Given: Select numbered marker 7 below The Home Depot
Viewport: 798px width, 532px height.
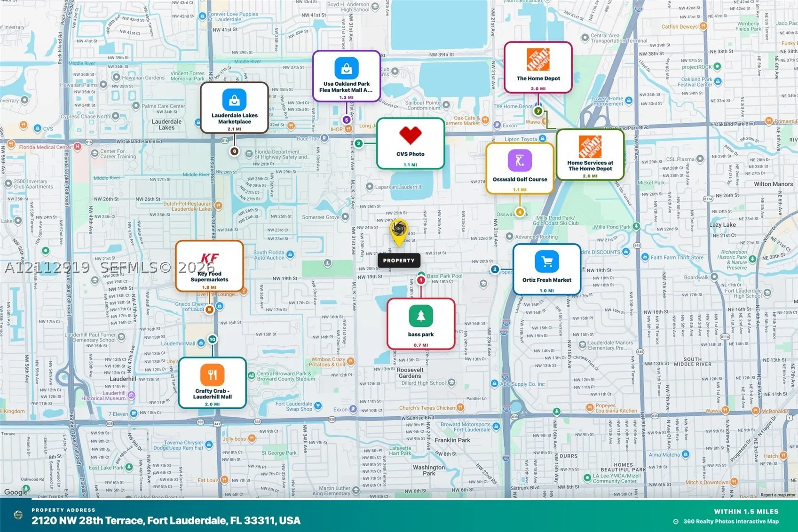Looking at the screenshot, I should (538, 111).
